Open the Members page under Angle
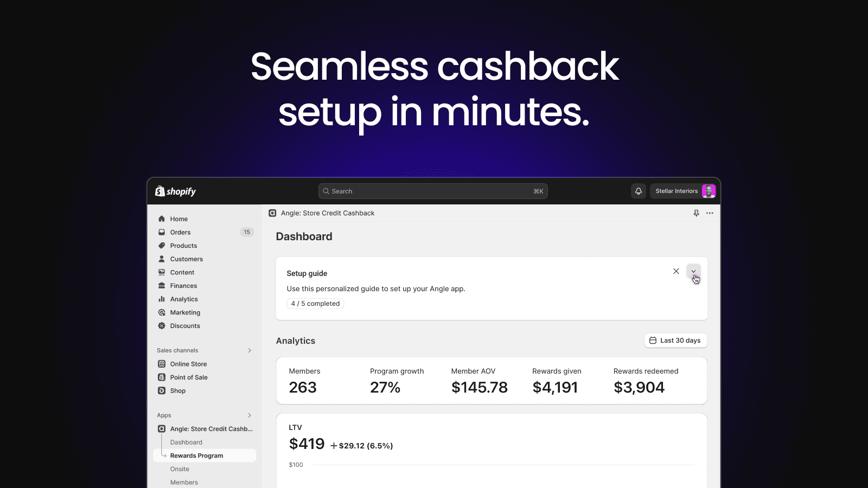Screen dimensions: 868x488 [x=184, y=481]
